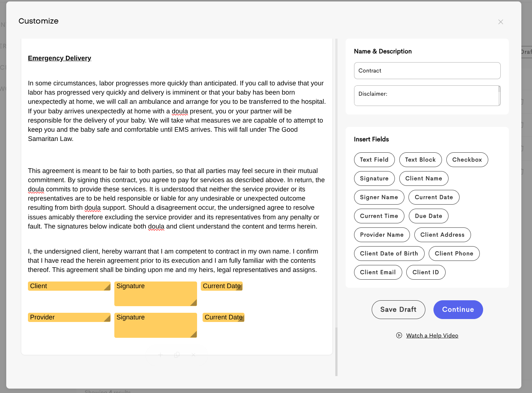The width and height of the screenshot is (532, 393).
Task: Click paragraph starting 'I, the undersigned client'
Action: (173, 261)
